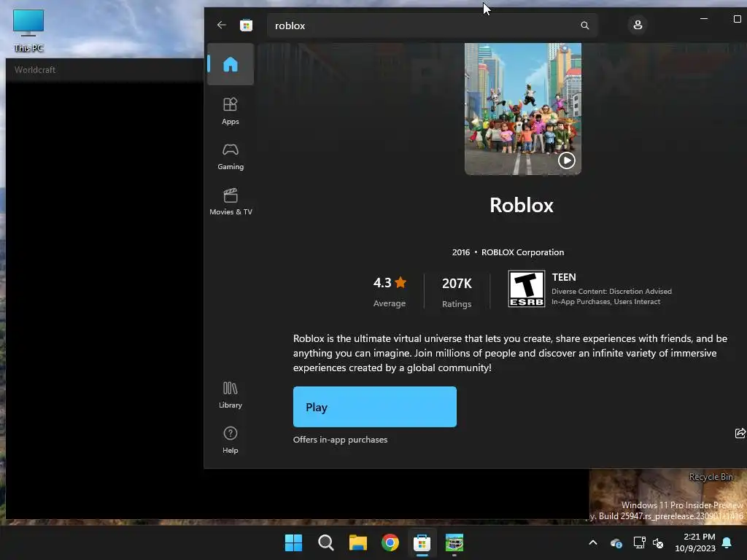Image resolution: width=747 pixels, height=560 pixels.
Task: Click 'Offers in-app purchases' text
Action: click(x=340, y=440)
